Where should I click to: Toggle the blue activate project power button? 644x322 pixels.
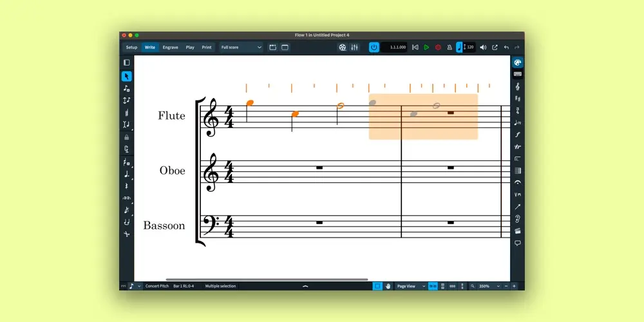[x=374, y=47]
